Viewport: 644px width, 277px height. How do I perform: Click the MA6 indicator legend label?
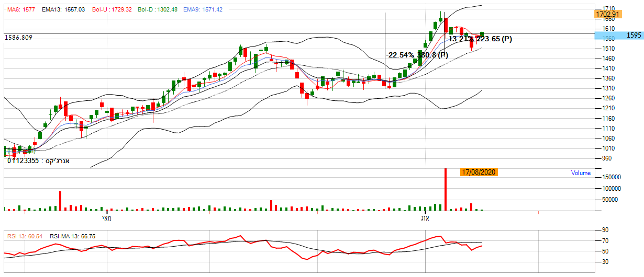[x=21, y=10]
